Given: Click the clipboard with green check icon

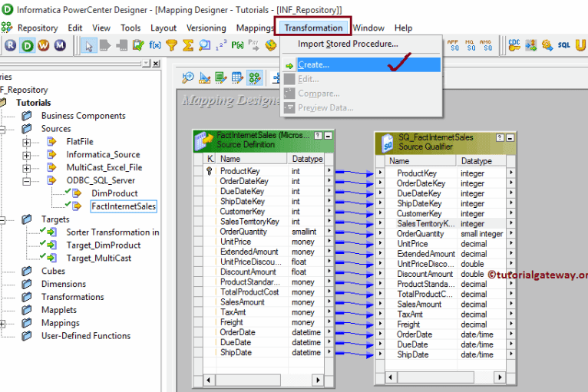Looking at the screenshot, I should click(x=138, y=45).
